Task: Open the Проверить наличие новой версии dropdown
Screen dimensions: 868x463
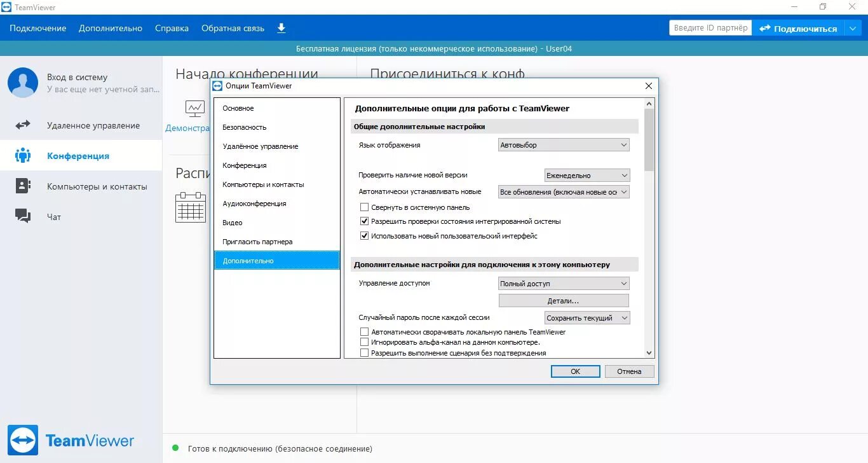Action: coord(587,176)
